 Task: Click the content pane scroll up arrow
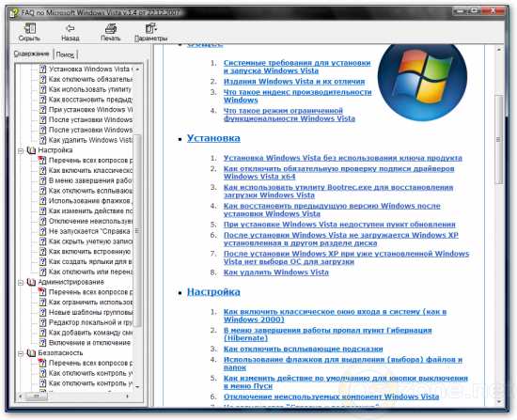(499, 50)
